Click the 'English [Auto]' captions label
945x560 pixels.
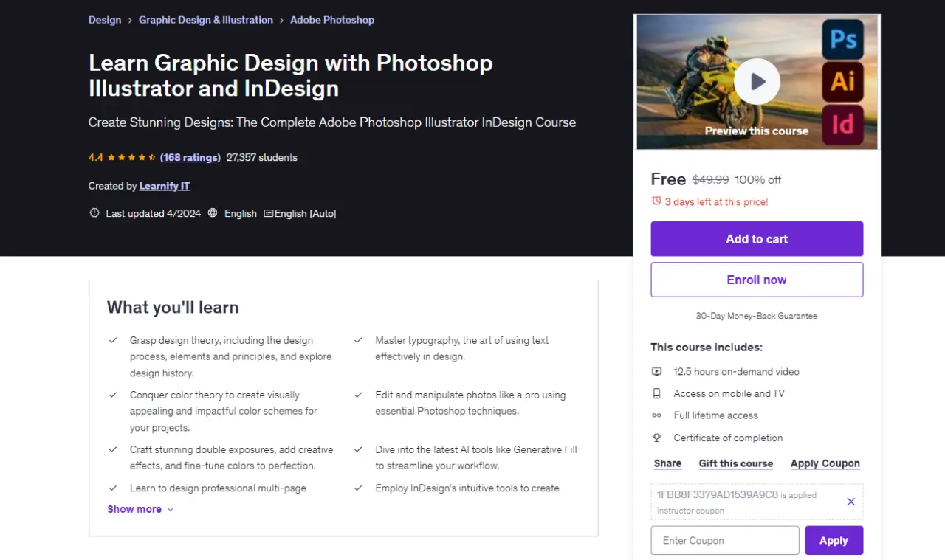(306, 213)
